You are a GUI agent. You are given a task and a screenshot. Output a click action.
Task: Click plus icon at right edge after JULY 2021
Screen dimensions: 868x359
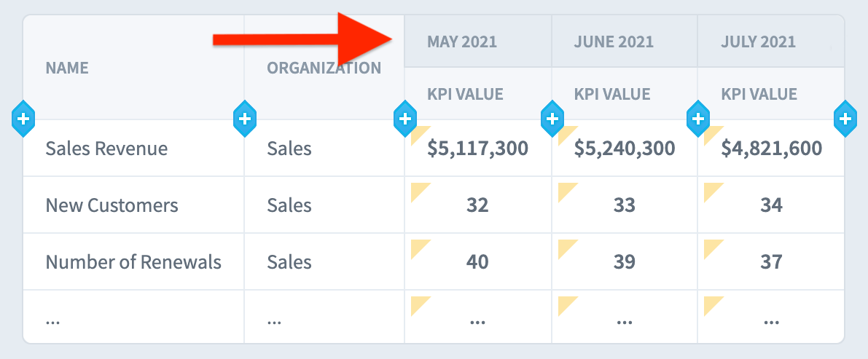click(845, 119)
